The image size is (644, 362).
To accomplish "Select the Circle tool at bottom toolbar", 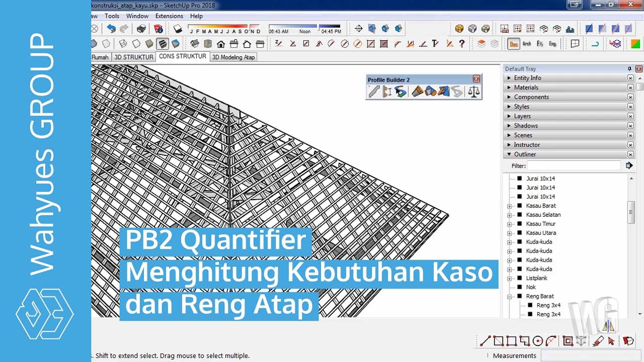I will pyautogui.click(x=537, y=341).
